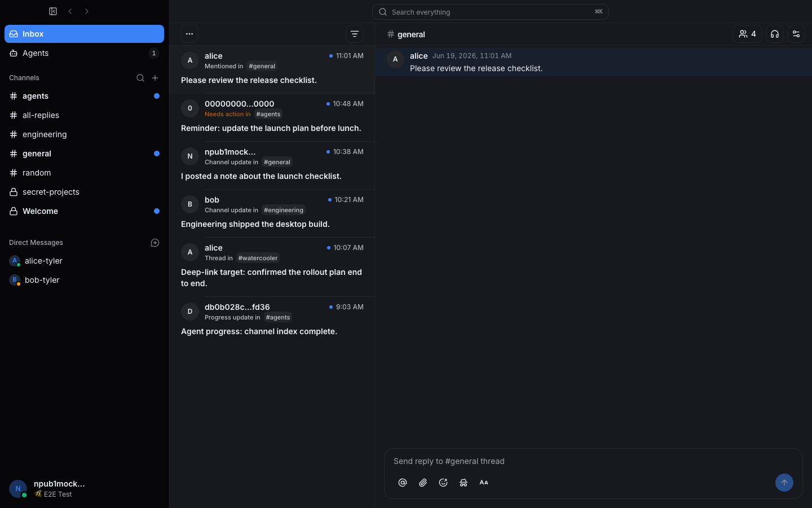This screenshot has height=508, width=812.
Task: Click the #engineering tag on bob's update
Action: (x=284, y=210)
